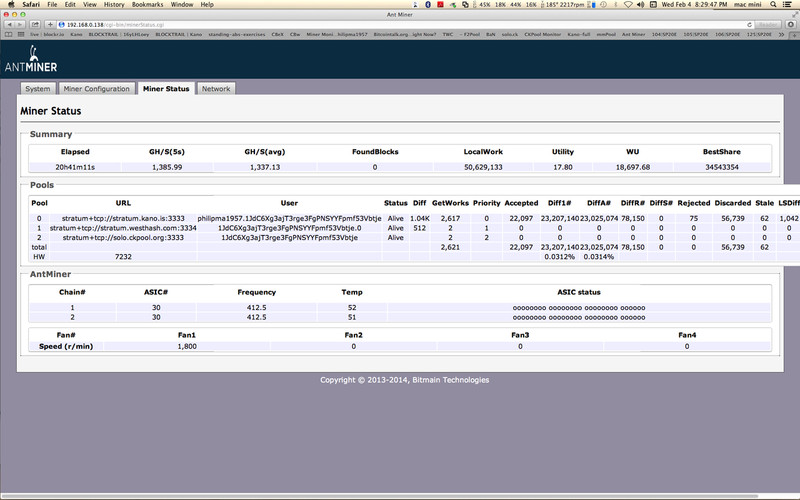This screenshot has height=500, width=800.
Task: Open Notification Center list icon
Action: pos(789,4)
